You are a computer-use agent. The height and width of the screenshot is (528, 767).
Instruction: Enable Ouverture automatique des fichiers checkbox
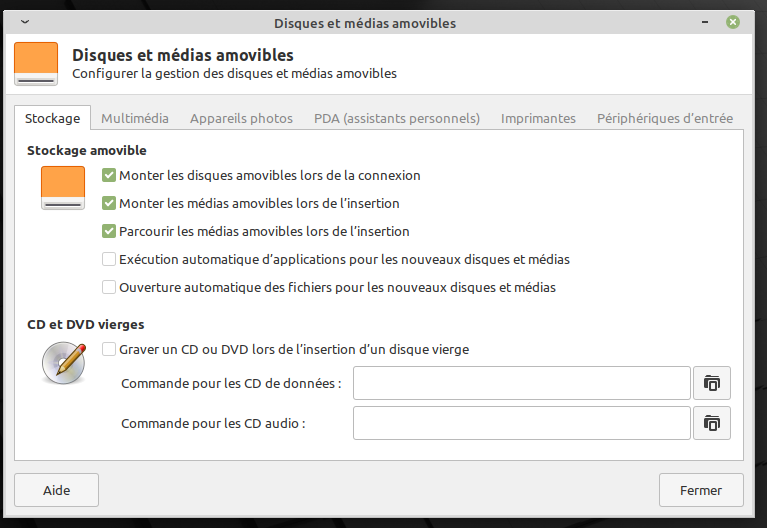pyautogui.click(x=109, y=287)
